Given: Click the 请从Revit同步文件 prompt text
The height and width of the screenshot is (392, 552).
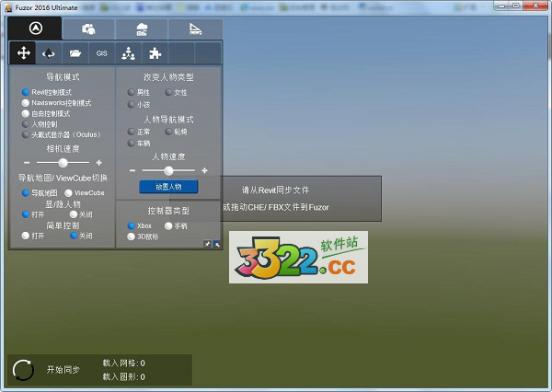Looking at the screenshot, I should [x=275, y=190].
